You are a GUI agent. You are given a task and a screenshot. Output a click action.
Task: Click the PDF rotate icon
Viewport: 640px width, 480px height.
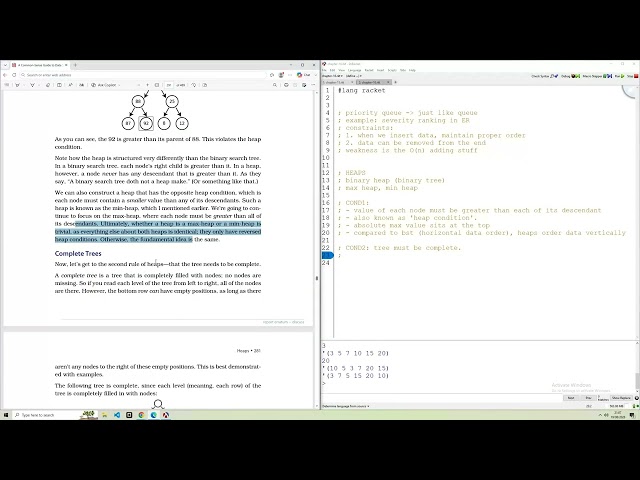tap(193, 85)
